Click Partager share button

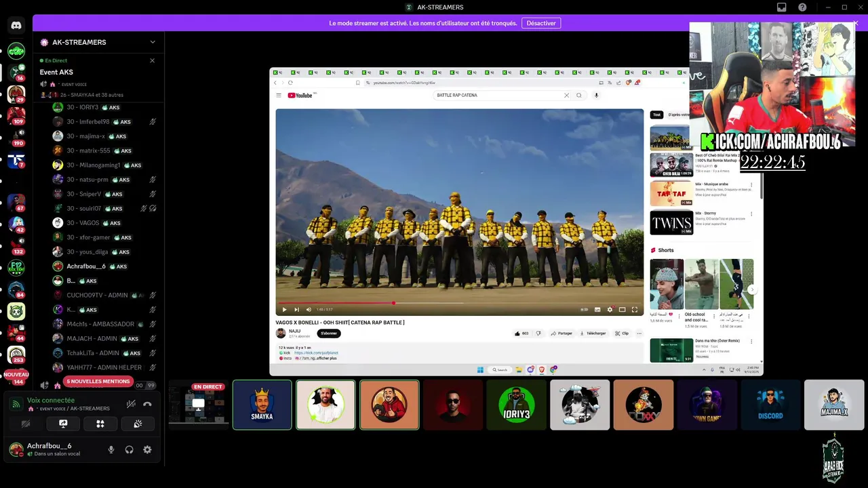[561, 333]
